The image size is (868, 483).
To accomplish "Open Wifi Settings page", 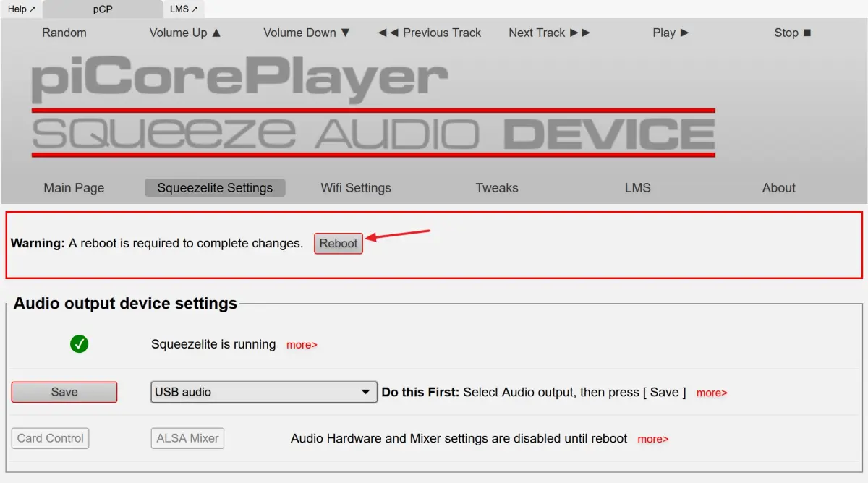I will (356, 188).
